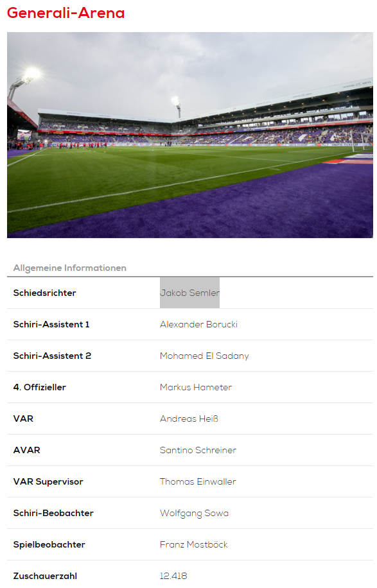Click the 4. Offizieller label
The image size is (377, 588).
(40, 387)
